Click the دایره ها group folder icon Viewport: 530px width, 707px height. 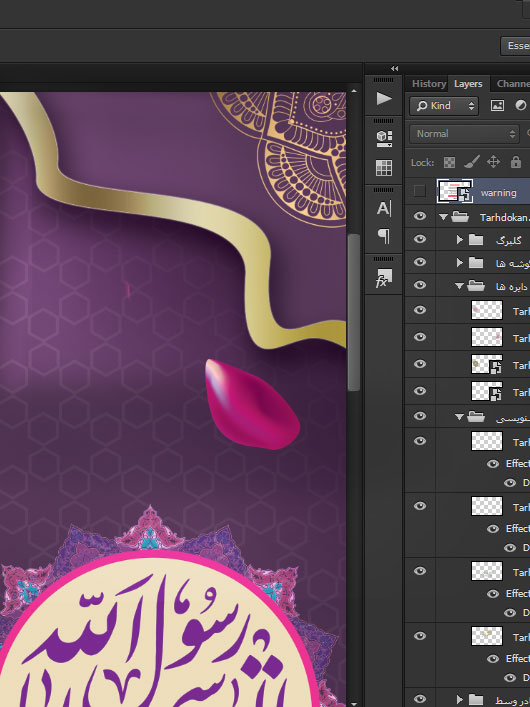[476, 285]
